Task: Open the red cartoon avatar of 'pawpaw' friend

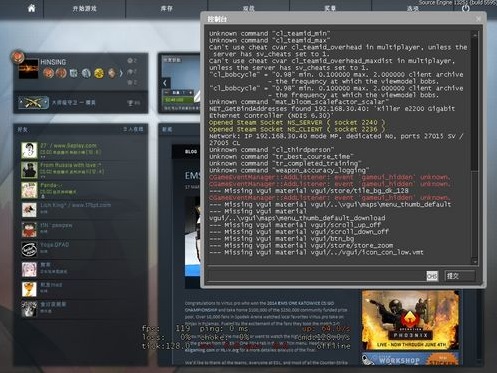Action: pos(29,229)
